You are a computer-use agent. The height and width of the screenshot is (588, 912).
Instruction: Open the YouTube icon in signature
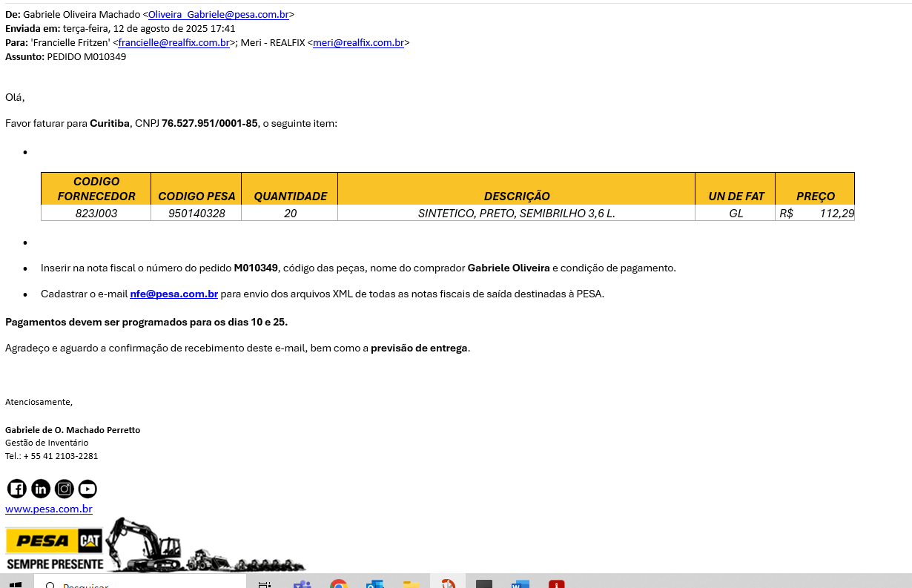click(87, 489)
